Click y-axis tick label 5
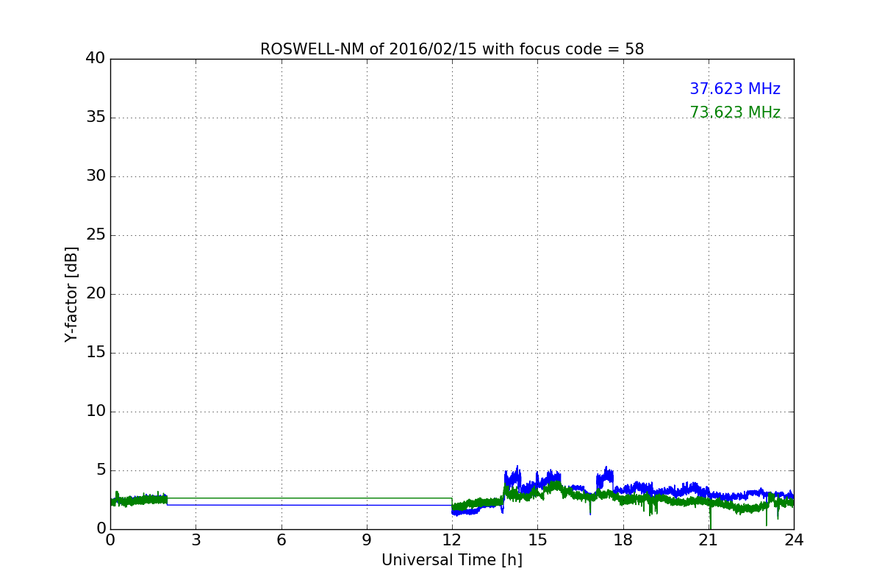882x588 pixels. [101, 470]
